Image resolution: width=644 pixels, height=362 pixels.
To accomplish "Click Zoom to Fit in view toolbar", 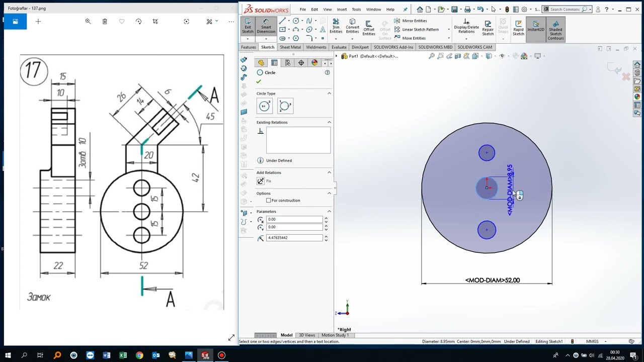I will point(432,56).
